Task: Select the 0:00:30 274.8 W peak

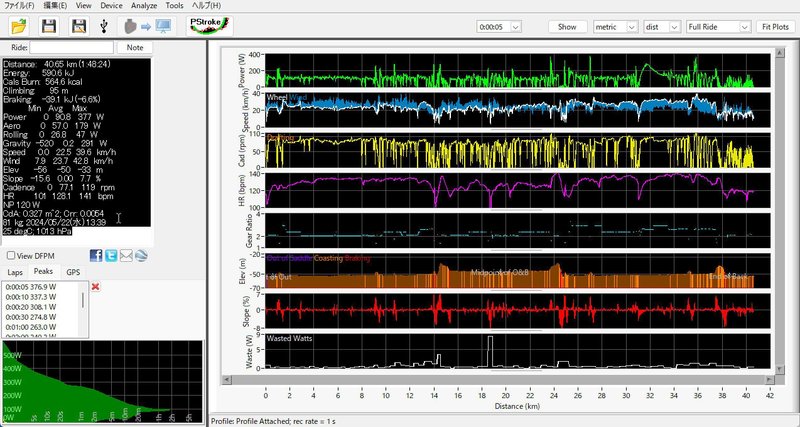Action: (x=31, y=317)
